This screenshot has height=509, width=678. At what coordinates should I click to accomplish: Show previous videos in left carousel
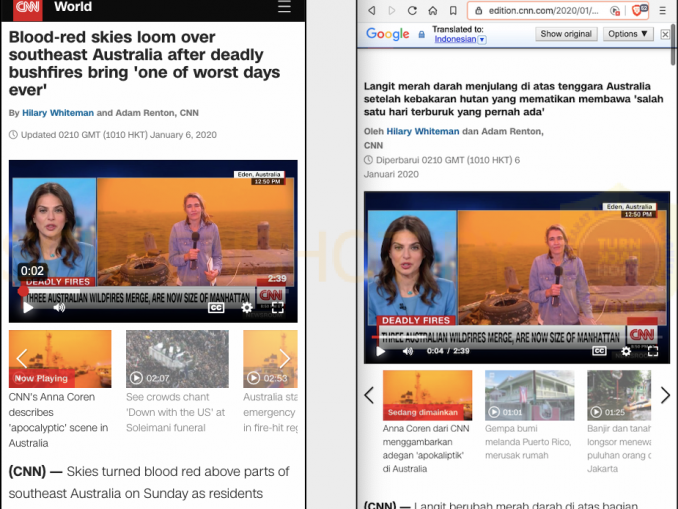(x=22, y=358)
